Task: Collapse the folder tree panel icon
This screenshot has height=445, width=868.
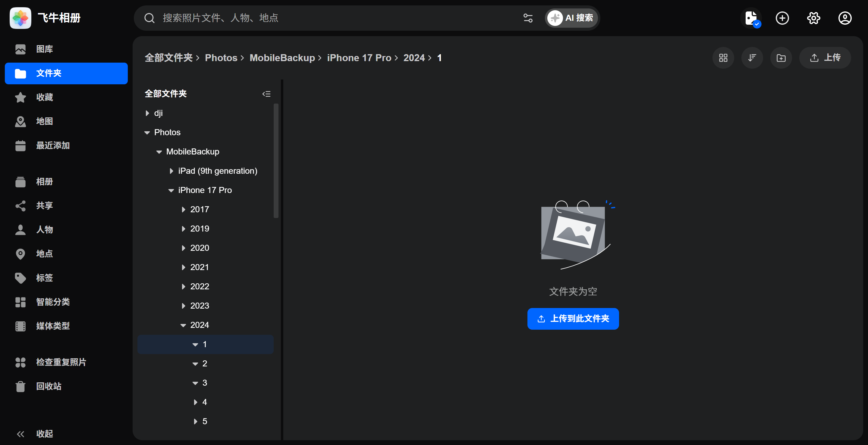Action: [266, 94]
